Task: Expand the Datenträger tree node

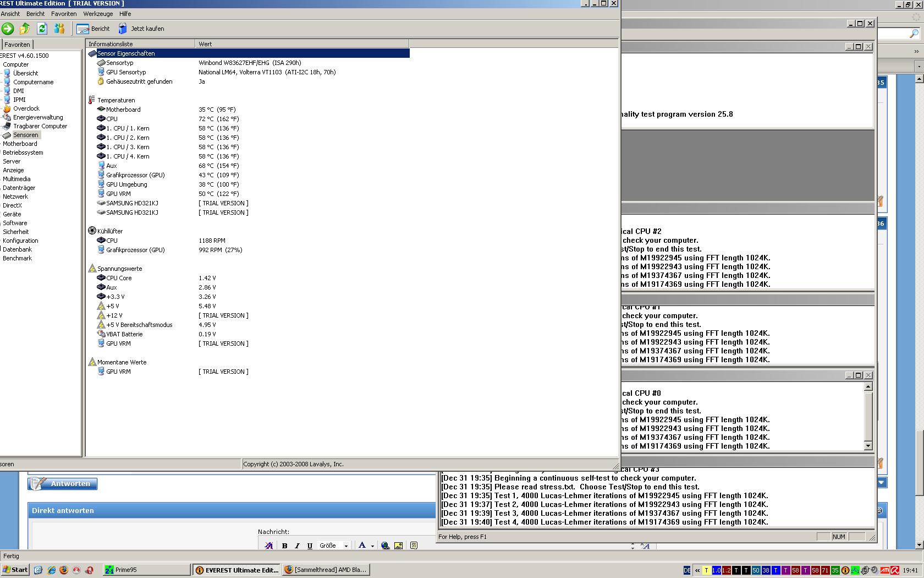Action: [x=19, y=188]
